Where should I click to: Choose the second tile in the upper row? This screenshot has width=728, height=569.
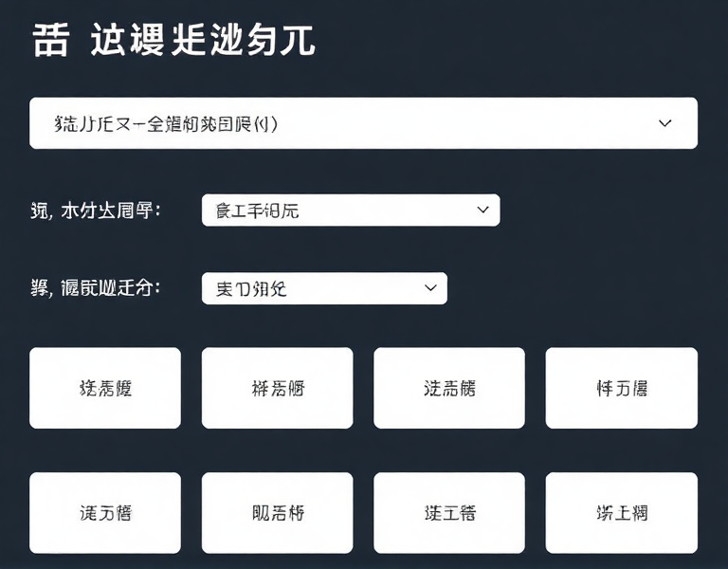click(x=277, y=388)
